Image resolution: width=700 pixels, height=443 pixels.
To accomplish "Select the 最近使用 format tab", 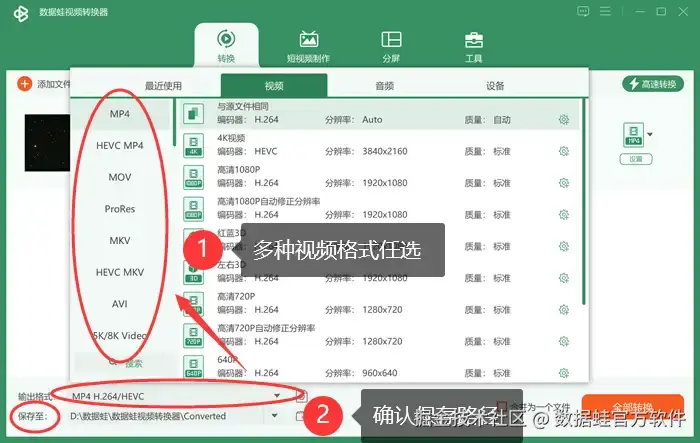I will 163,86.
